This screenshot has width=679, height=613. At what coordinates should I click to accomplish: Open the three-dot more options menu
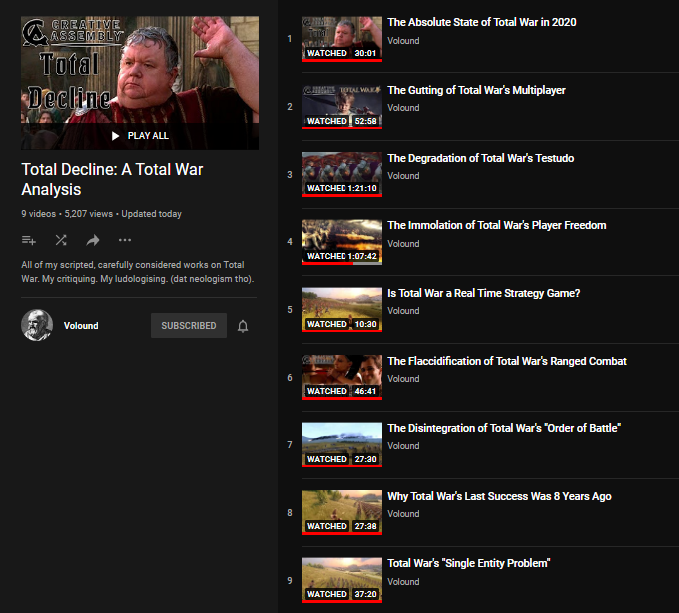point(125,240)
